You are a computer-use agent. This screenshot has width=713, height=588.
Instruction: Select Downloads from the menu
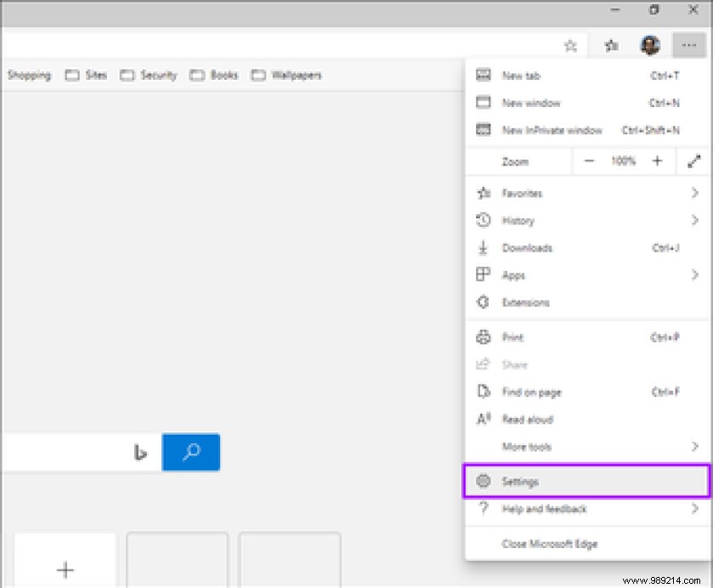pos(527,247)
